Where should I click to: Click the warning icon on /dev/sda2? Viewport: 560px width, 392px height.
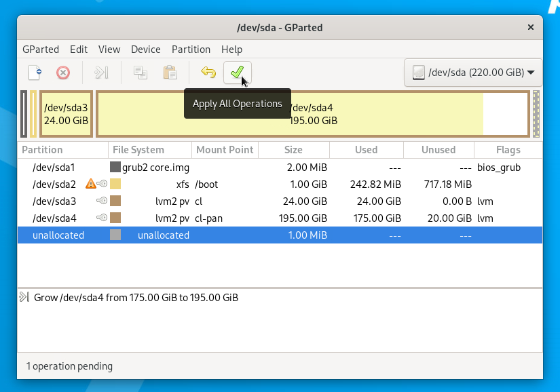pyautogui.click(x=90, y=184)
